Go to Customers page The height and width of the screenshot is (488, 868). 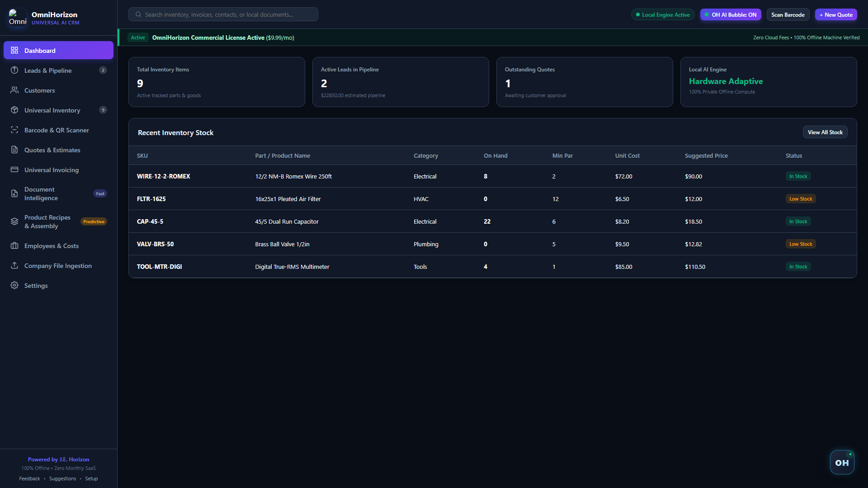(58, 90)
